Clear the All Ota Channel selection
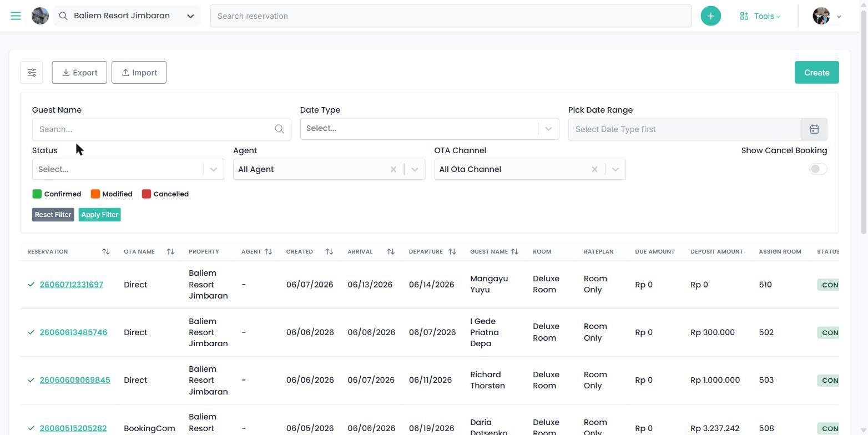The height and width of the screenshot is (435, 868). point(594,169)
